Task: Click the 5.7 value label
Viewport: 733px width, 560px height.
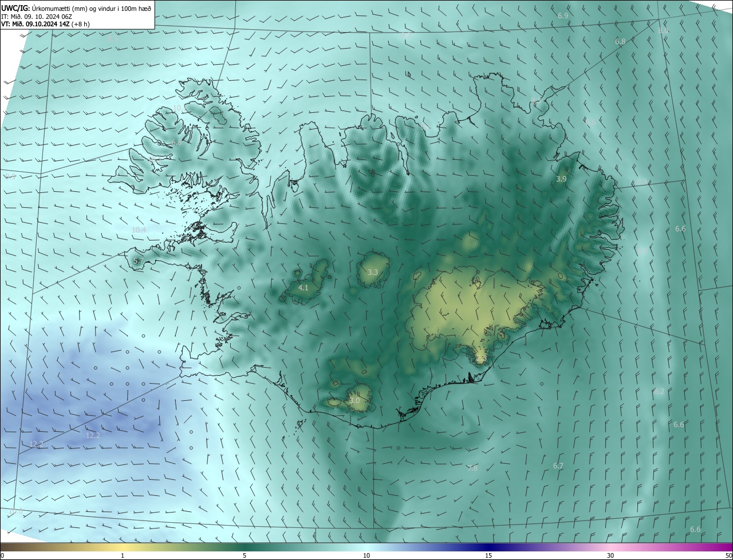Action: pyautogui.click(x=137, y=261)
